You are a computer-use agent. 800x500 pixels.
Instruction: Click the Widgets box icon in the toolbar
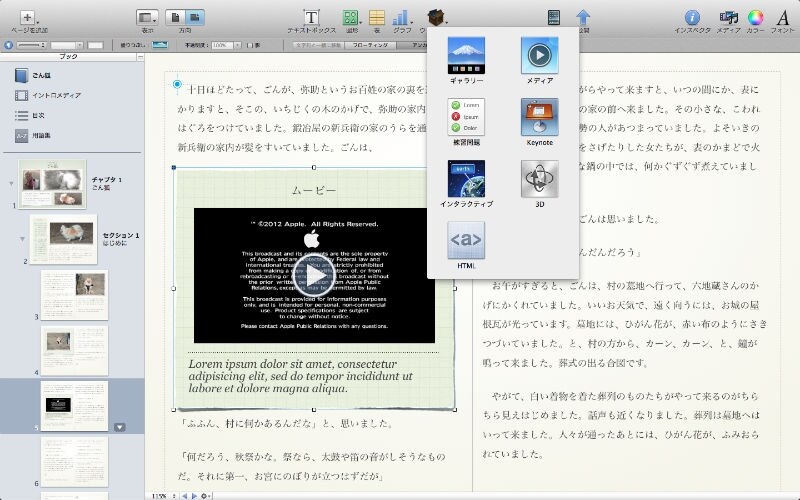pos(437,17)
